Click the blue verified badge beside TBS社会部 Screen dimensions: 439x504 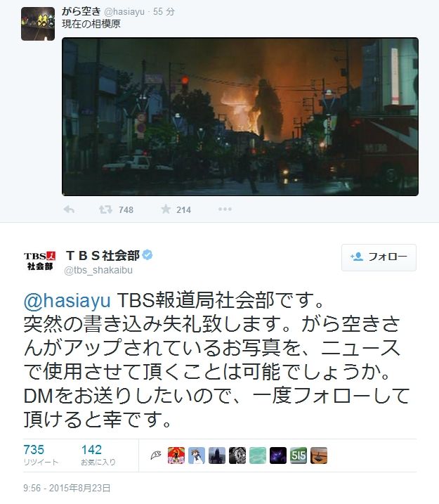coord(148,255)
